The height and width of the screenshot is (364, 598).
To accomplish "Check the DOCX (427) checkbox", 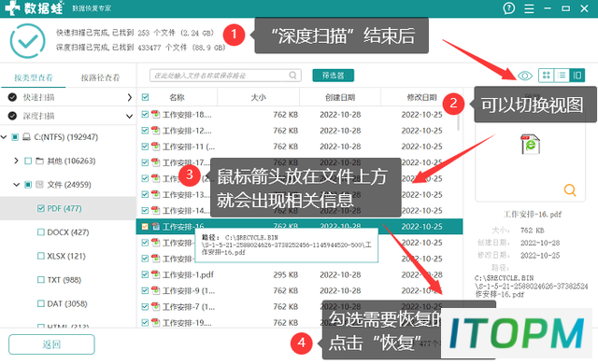I will 41,231.
